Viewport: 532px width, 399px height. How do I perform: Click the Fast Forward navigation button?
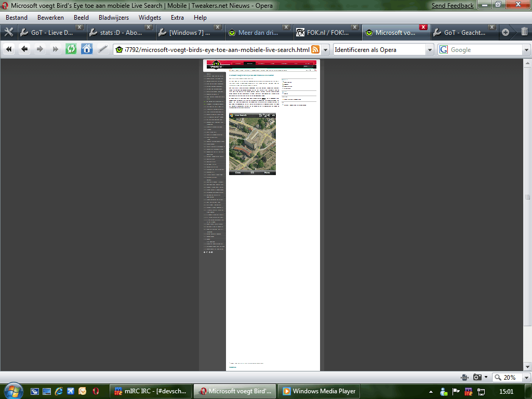[55, 49]
